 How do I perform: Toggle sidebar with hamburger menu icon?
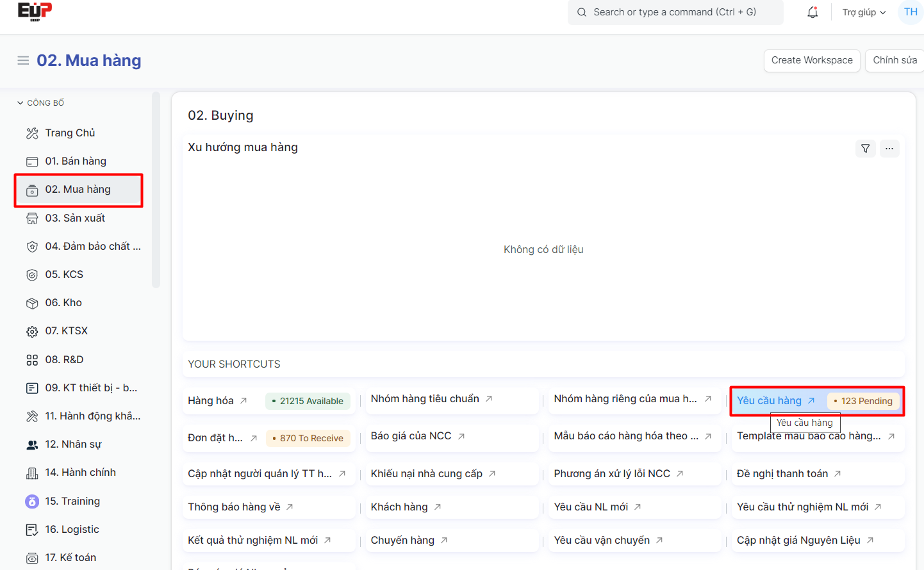click(23, 60)
